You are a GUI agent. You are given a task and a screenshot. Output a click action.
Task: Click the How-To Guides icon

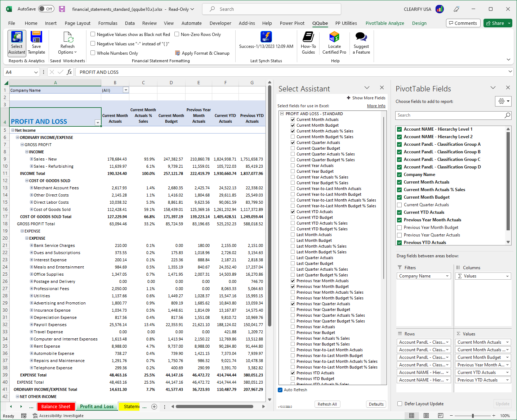[x=308, y=42]
